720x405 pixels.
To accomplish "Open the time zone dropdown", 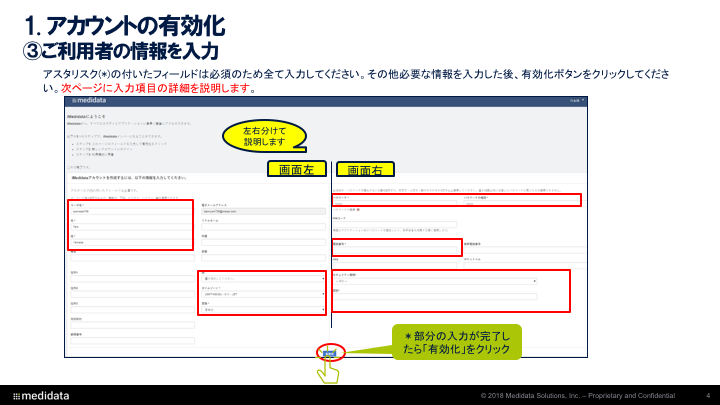I will pyautogui.click(x=262, y=294).
